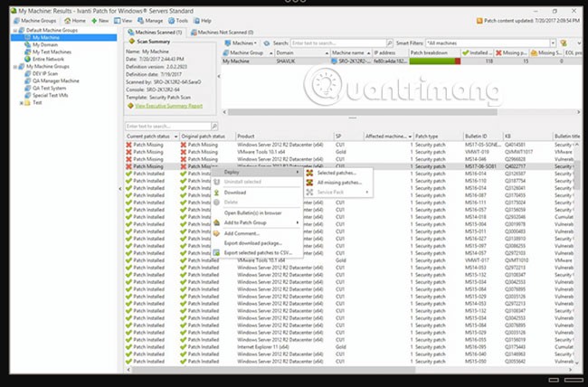Choose Download from the context menu

pyautogui.click(x=257, y=193)
